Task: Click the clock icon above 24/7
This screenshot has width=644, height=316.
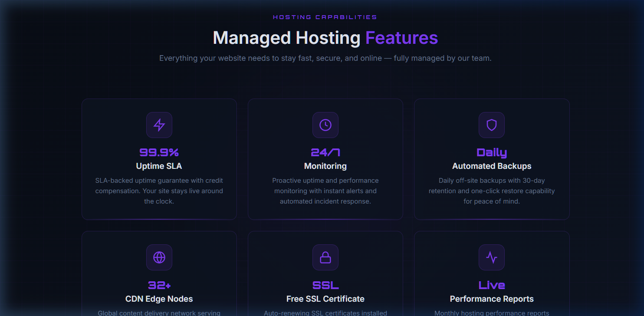Action: point(325,125)
